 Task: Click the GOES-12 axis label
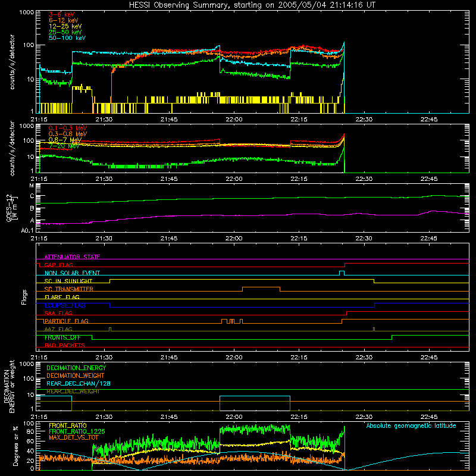12,208
